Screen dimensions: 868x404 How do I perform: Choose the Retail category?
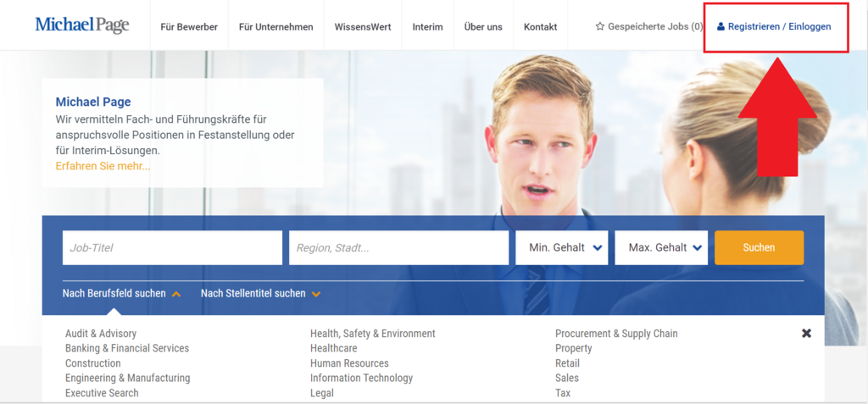pyautogui.click(x=567, y=363)
